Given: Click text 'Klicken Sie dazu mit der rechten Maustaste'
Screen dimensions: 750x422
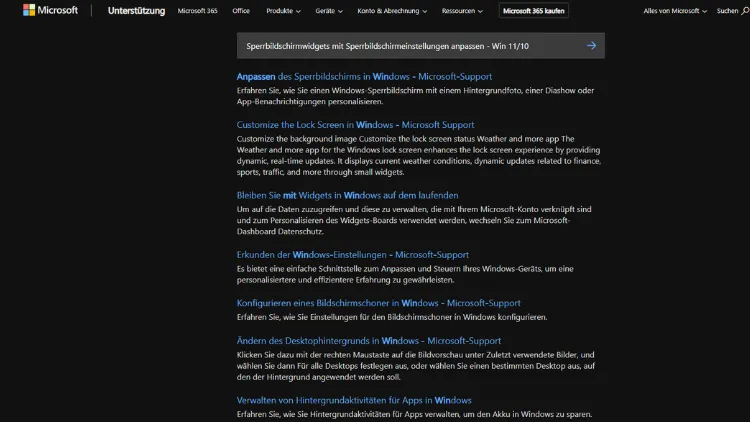Looking at the screenshot, I should (x=315, y=355).
